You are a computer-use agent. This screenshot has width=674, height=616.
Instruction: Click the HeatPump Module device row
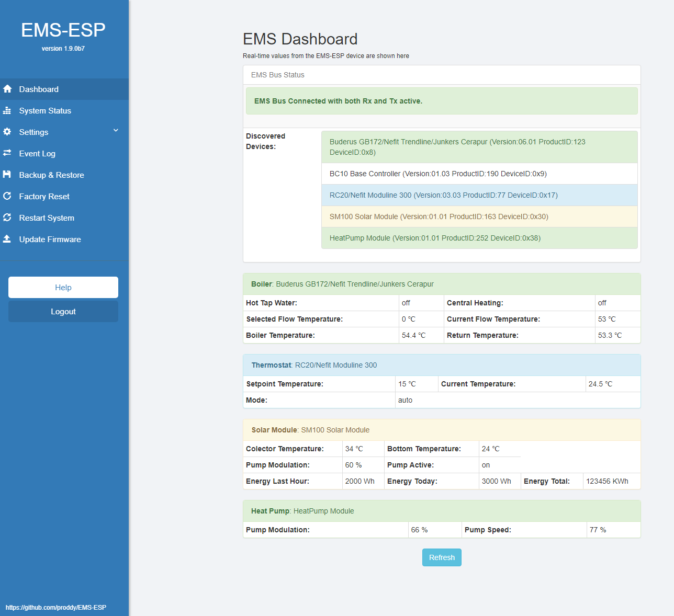pos(434,237)
